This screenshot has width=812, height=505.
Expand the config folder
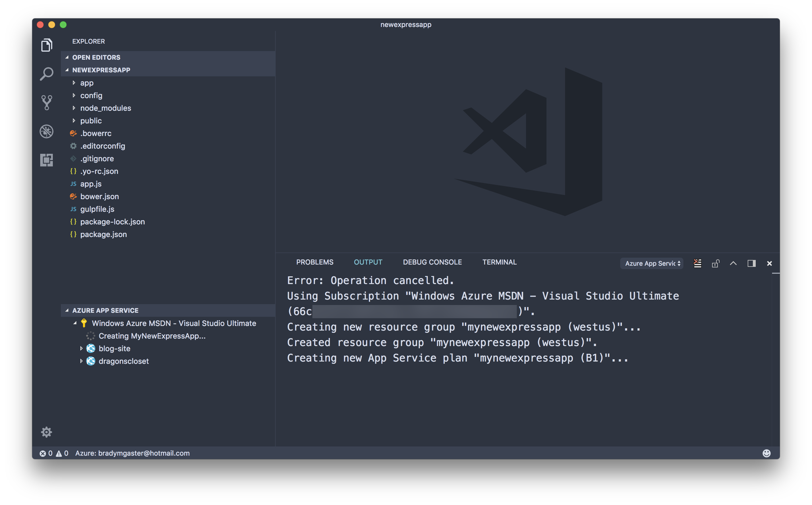(x=74, y=96)
